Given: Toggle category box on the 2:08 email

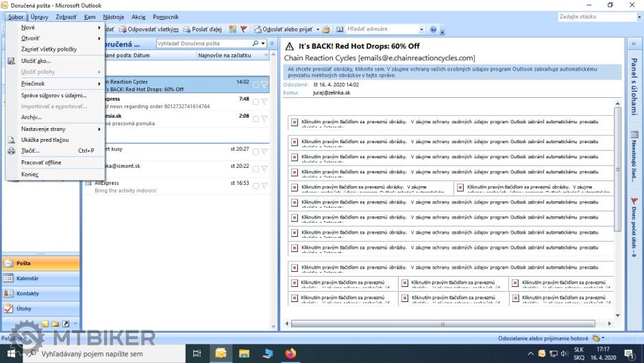Looking at the screenshot, I should [x=256, y=118].
